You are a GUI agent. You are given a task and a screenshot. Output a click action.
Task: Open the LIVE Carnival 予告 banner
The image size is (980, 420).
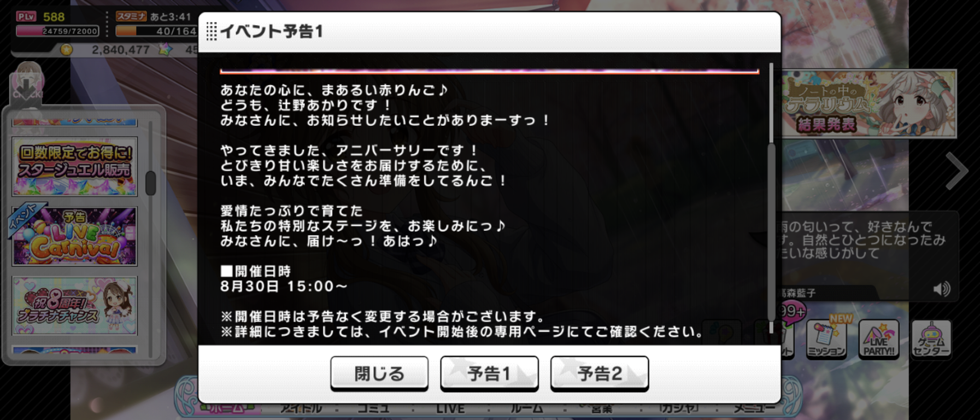(x=75, y=236)
